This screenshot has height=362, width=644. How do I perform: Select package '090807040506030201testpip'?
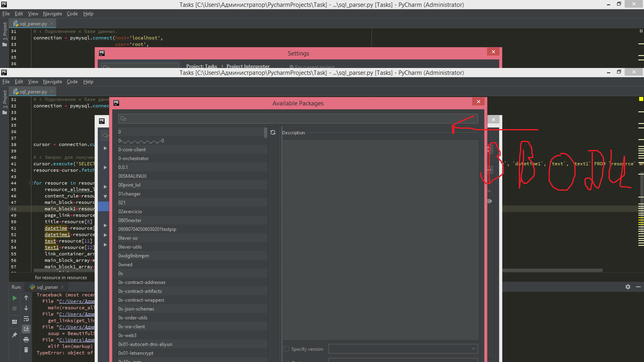[x=192, y=229]
